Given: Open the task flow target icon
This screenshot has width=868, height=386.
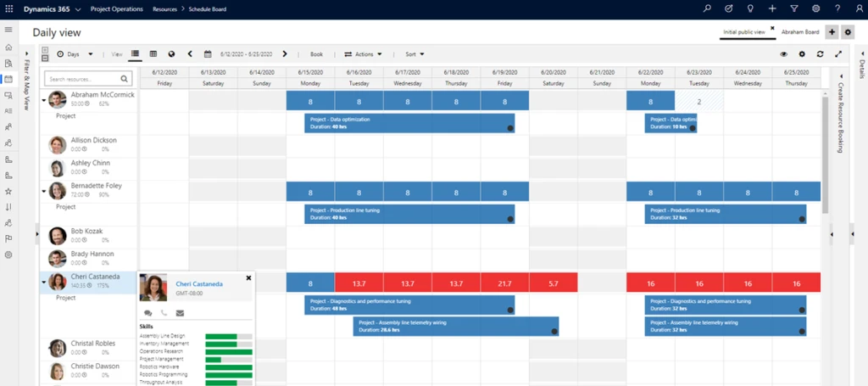Looking at the screenshot, I should click(728, 8).
